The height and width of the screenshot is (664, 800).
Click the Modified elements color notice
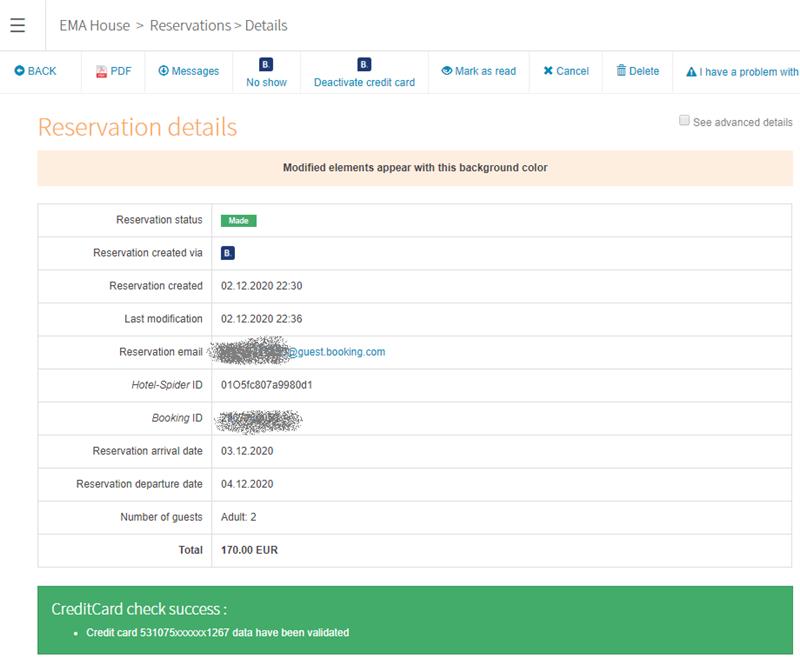point(414,168)
